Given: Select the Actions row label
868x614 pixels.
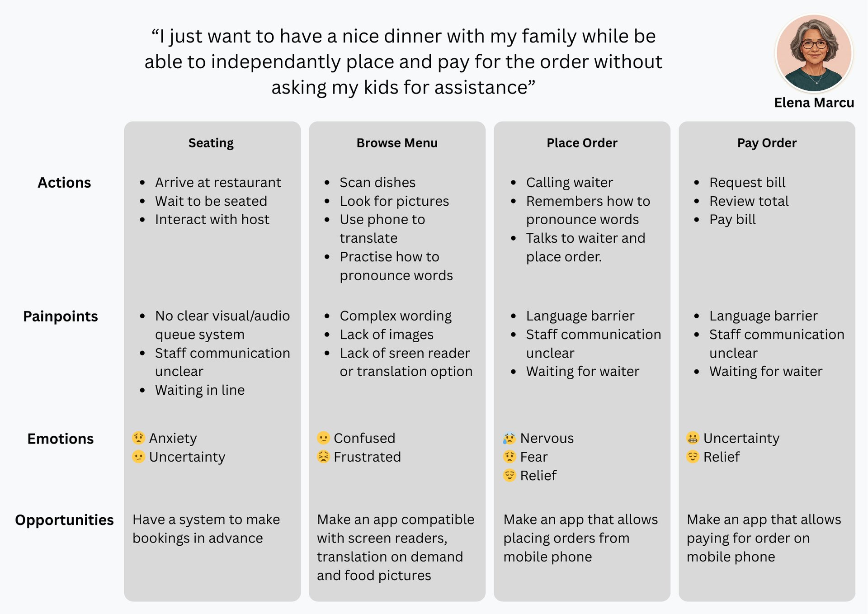Looking at the screenshot, I should (x=64, y=183).
